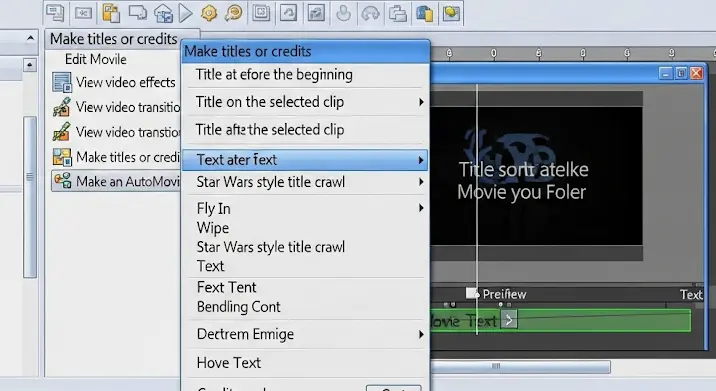
Task: Click the gray headphones-shaped toolbar icon
Action: tap(370, 13)
